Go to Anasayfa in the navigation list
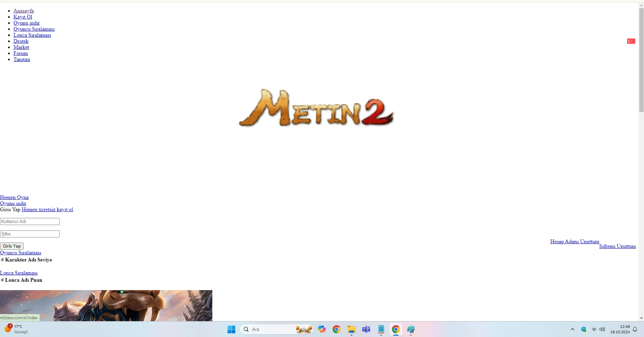The height and width of the screenshot is (337, 644). click(x=24, y=11)
